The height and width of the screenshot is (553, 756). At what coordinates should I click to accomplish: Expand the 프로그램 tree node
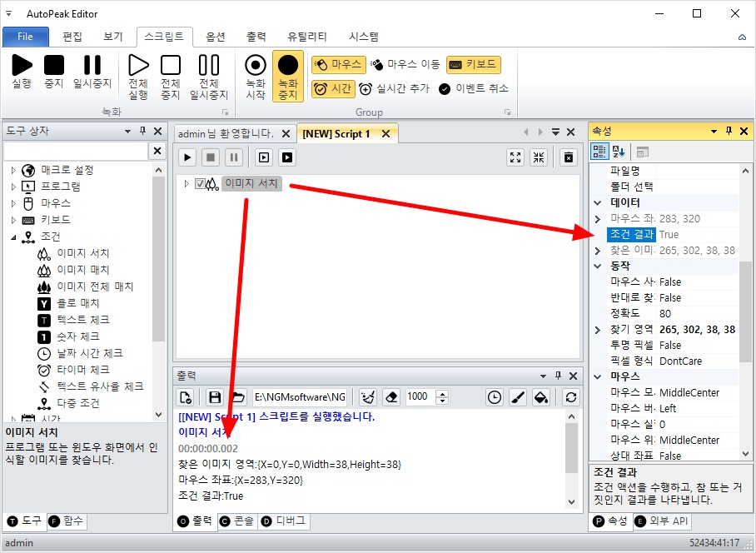[13, 187]
